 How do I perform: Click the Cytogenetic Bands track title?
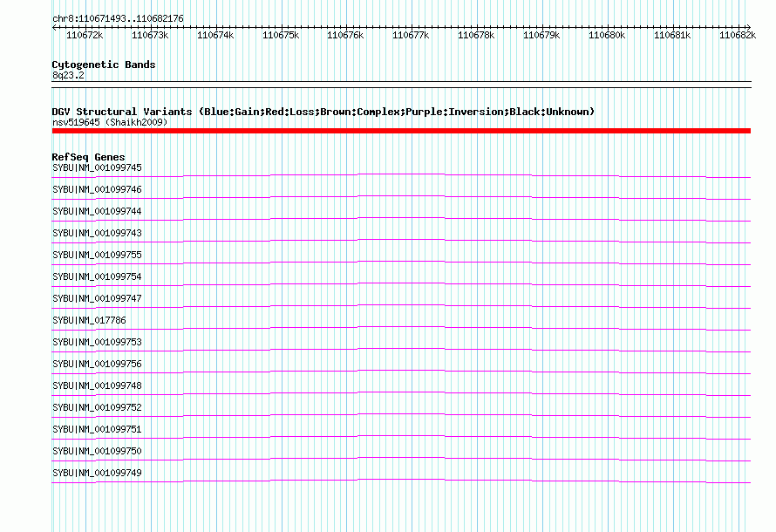(x=104, y=65)
